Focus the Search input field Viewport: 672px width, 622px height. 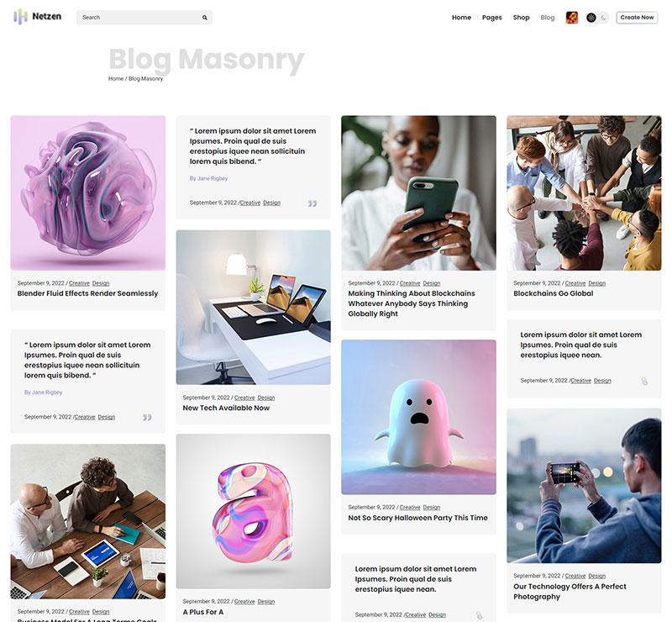coord(144,18)
